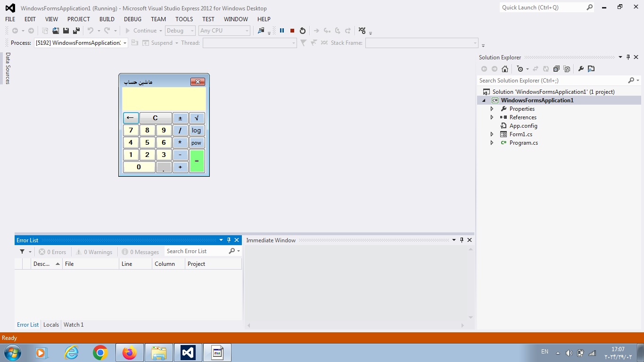Viewport: 644px width, 362px height.
Task: Switch to the Locals tab
Action: (x=51, y=325)
